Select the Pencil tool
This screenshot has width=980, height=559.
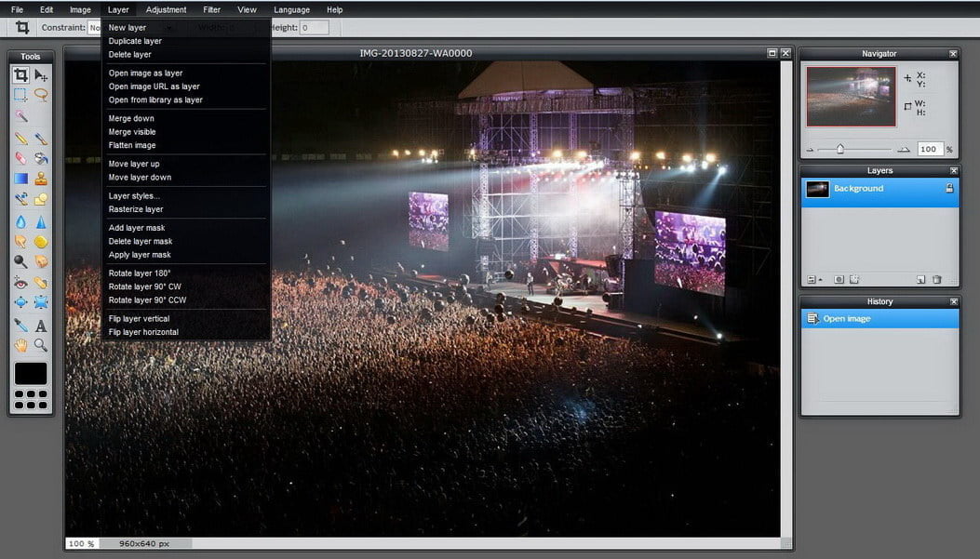pyautogui.click(x=20, y=139)
